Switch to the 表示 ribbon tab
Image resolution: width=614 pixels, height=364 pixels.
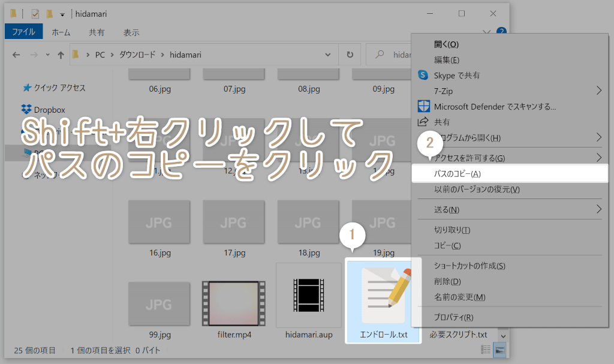coord(131,32)
